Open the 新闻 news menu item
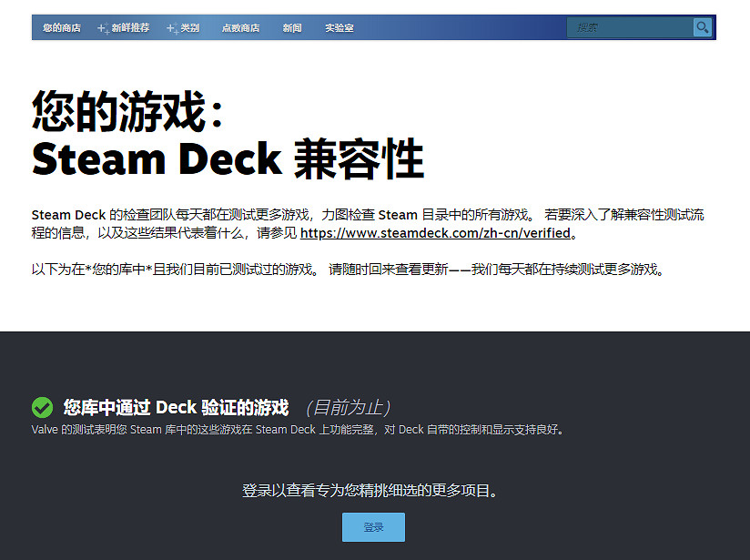The width and height of the screenshot is (750, 560). click(x=291, y=27)
